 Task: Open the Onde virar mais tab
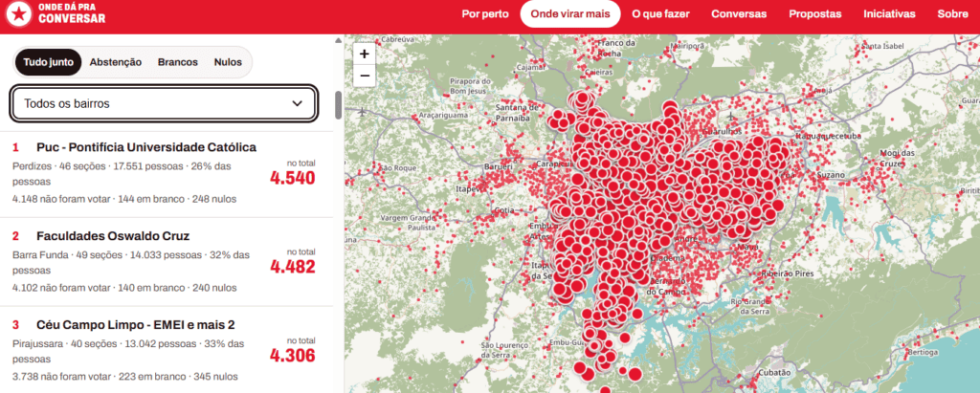(570, 14)
